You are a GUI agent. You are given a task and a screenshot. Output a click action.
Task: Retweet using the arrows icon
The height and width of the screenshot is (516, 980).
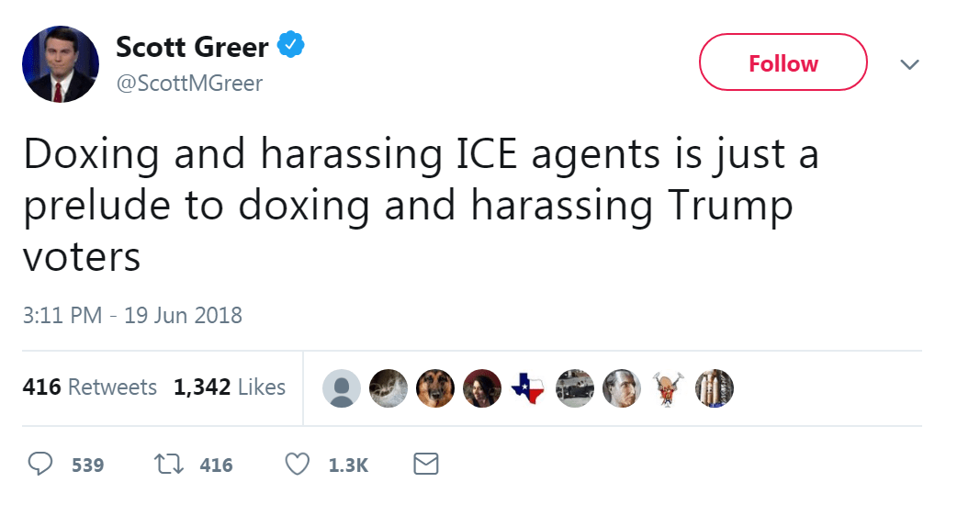point(163,465)
